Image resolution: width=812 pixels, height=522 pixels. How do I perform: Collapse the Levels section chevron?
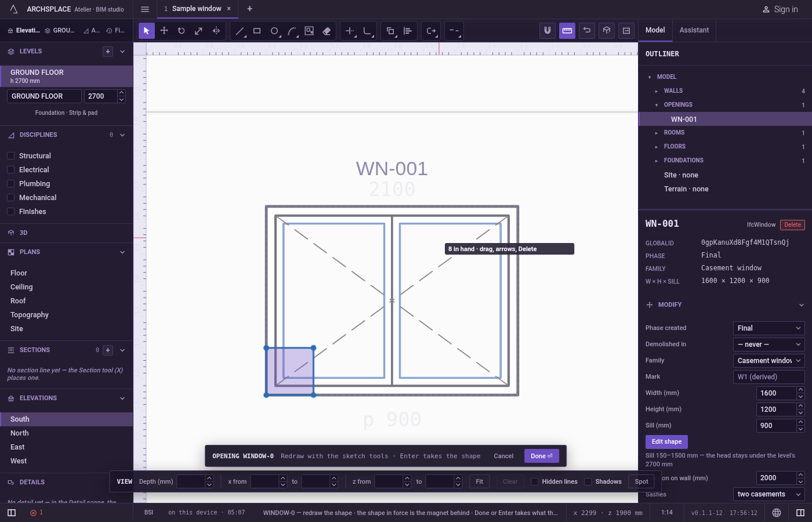coord(122,52)
